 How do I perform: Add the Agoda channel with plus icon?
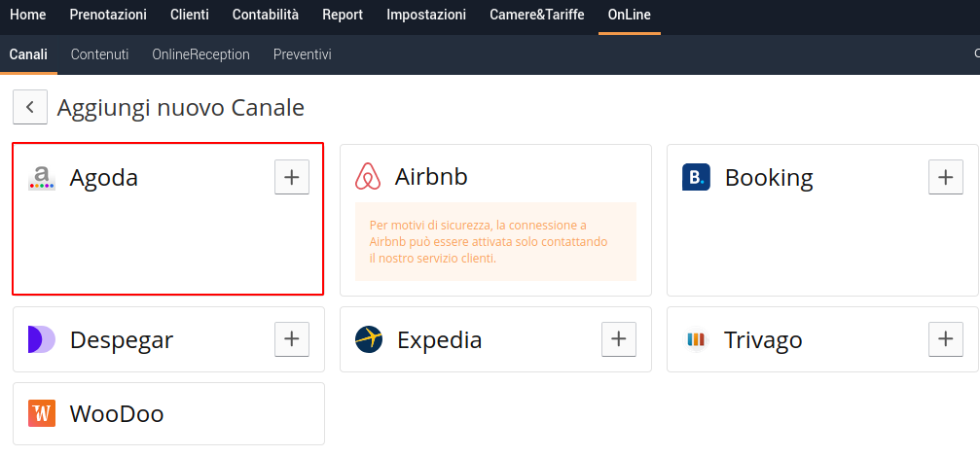pos(292,177)
